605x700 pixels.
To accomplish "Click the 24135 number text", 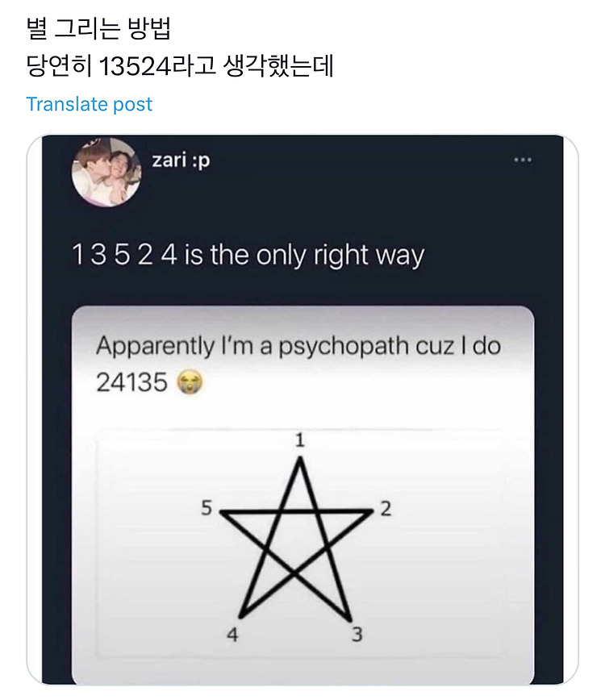I will point(131,382).
